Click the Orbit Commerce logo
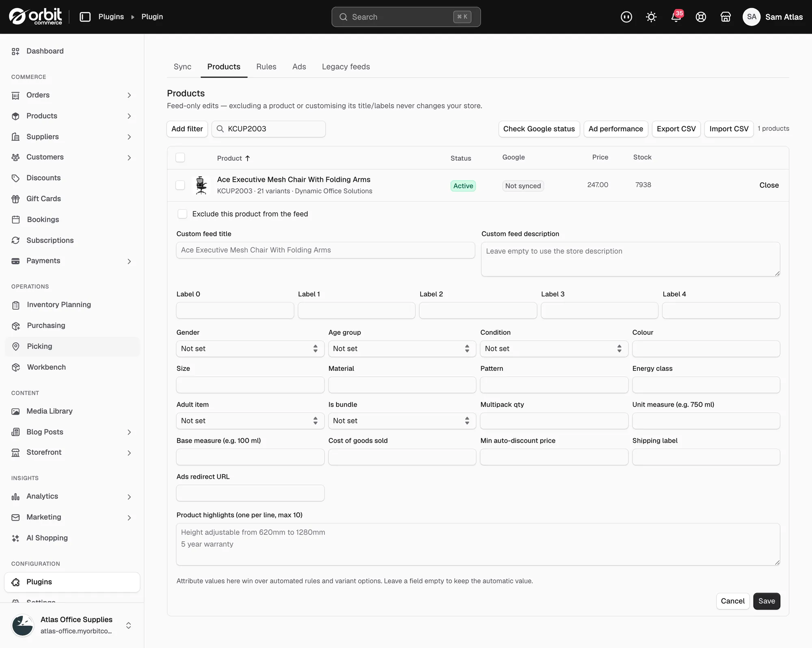The image size is (812, 648). click(35, 17)
